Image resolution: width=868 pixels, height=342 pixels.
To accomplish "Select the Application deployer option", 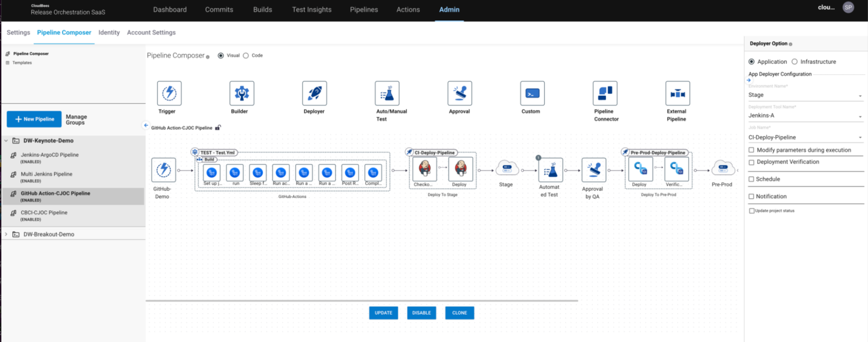I will (x=751, y=62).
